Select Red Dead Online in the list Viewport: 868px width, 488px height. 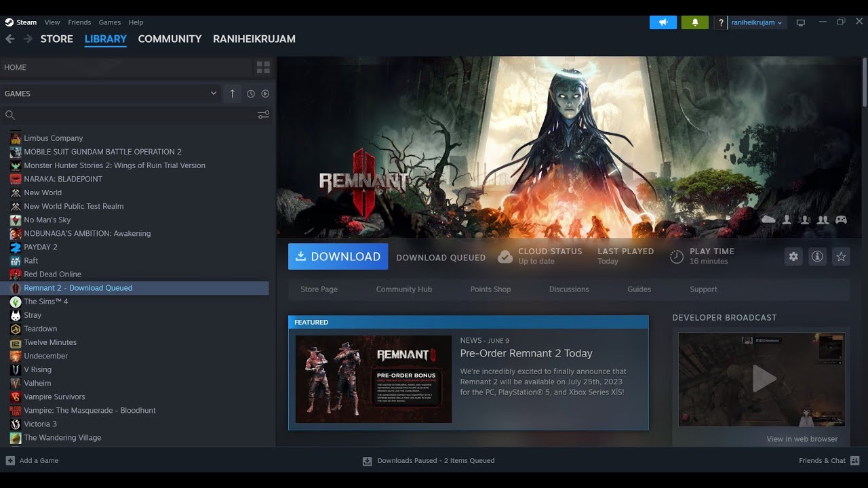[52, 274]
